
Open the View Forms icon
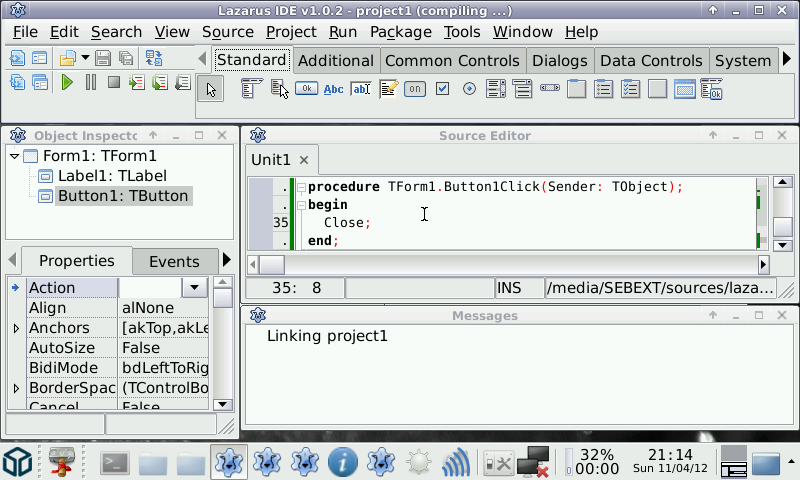point(40,82)
